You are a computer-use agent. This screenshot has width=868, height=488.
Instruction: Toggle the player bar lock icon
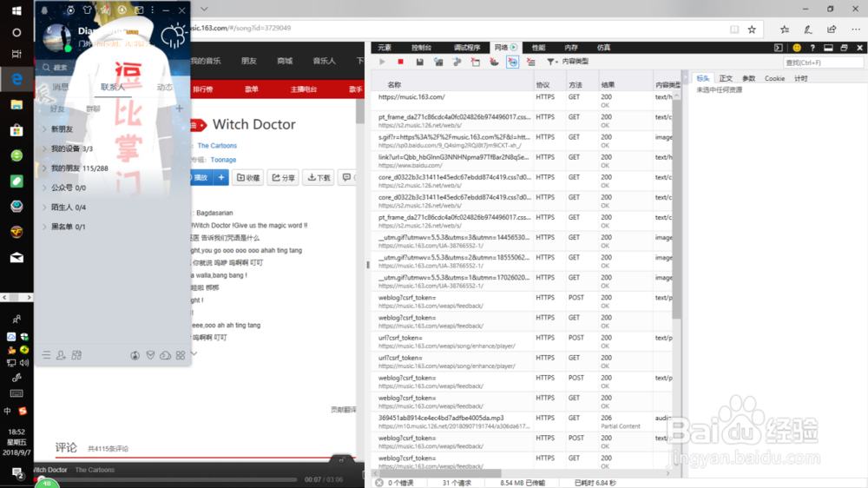(x=342, y=459)
